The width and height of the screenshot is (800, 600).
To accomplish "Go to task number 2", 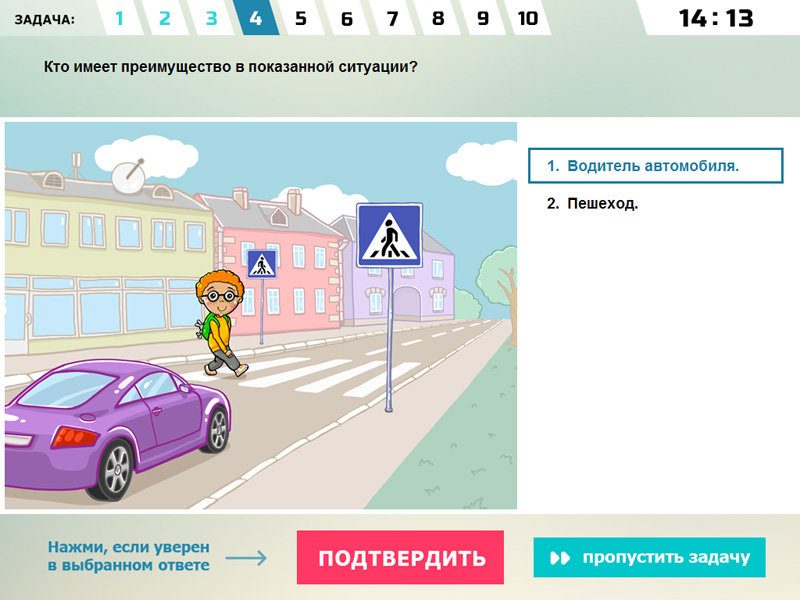I will coord(165,18).
